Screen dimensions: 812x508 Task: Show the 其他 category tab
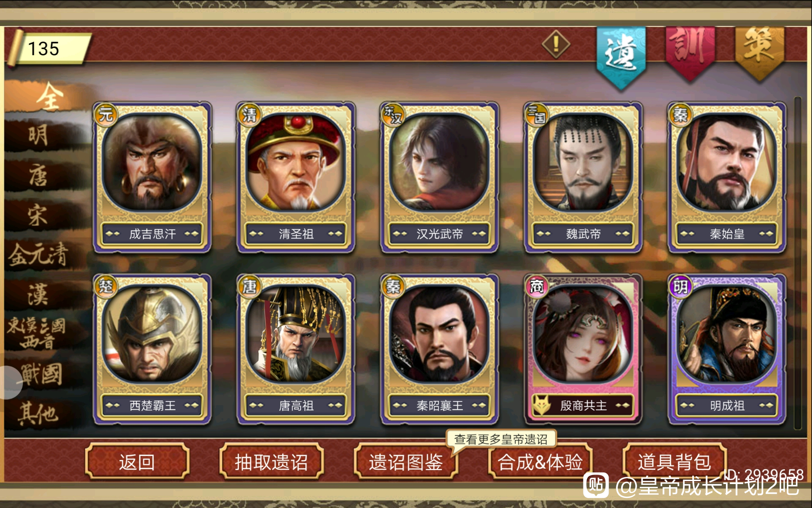click(x=39, y=413)
